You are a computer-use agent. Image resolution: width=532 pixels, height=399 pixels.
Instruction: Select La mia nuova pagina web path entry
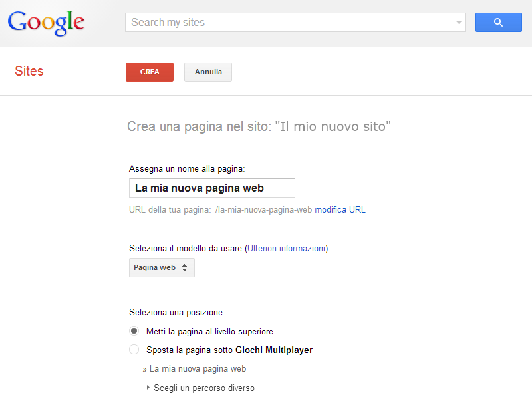coord(198,368)
